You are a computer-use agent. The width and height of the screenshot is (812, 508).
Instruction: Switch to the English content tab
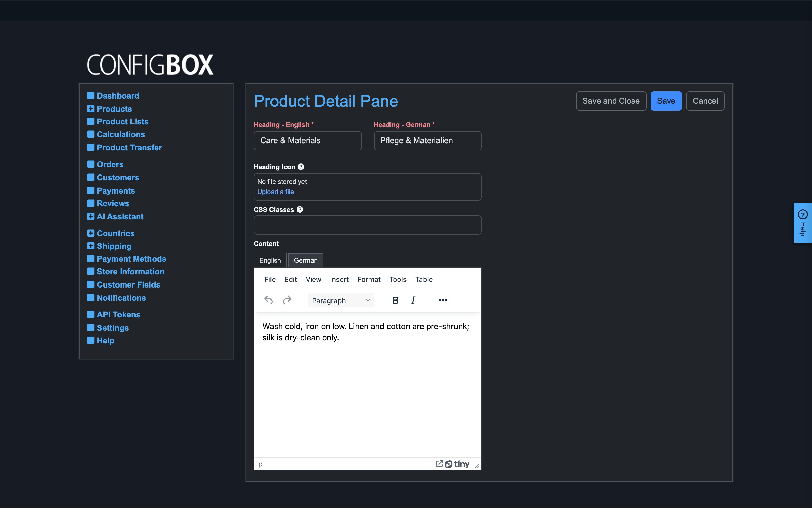[x=270, y=260]
